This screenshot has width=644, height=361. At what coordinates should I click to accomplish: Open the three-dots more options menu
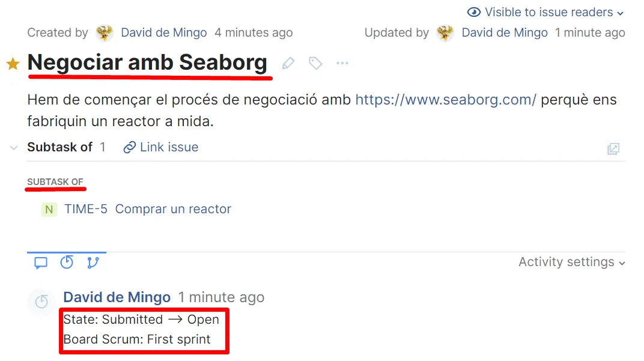click(342, 63)
